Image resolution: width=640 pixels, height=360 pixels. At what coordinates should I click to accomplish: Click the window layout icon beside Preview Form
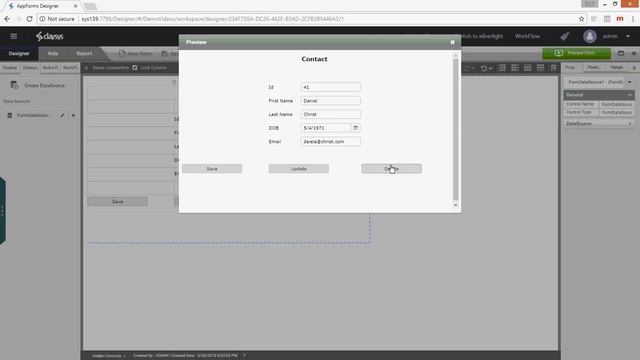pos(620,53)
